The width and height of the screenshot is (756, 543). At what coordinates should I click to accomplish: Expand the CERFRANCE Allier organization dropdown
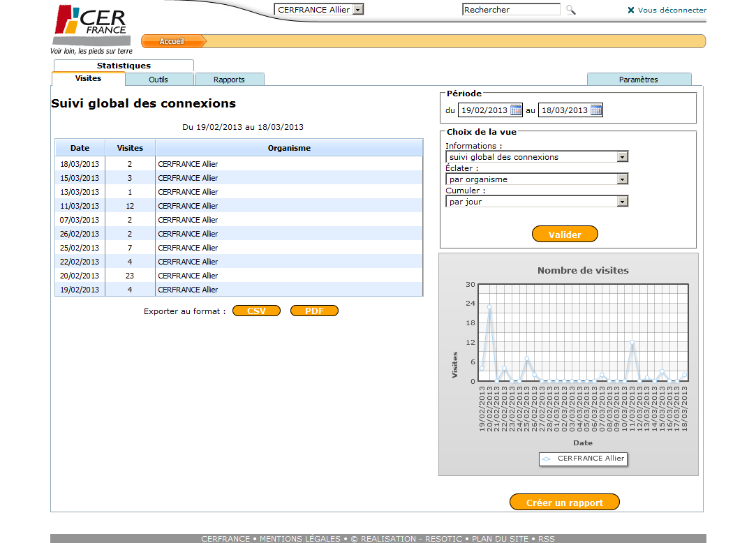click(x=357, y=10)
